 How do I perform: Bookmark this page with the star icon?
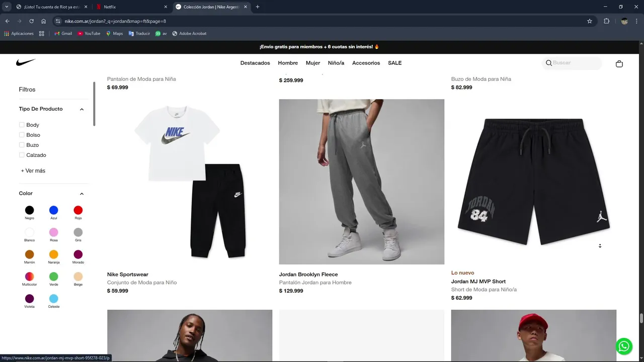coord(590,21)
